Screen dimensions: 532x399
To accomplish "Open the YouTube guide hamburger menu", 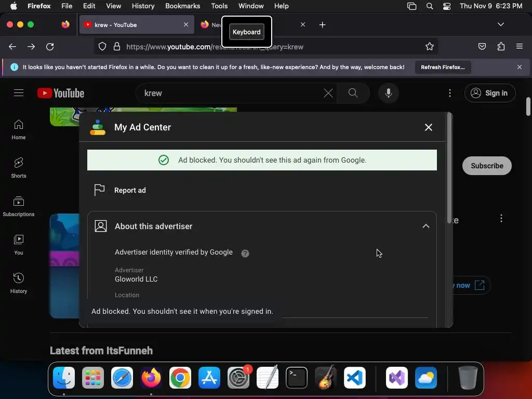I will tap(19, 92).
